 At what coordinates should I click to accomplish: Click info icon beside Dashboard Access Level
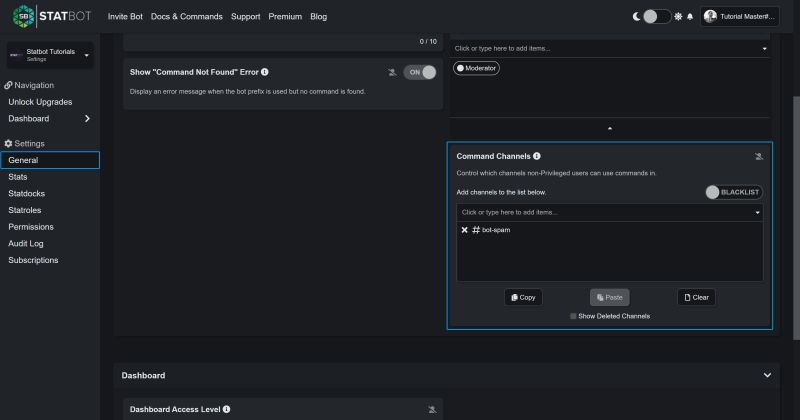point(227,409)
